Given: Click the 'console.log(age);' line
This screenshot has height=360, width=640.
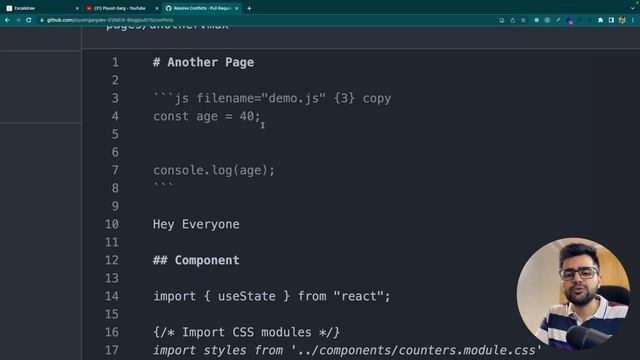Looking at the screenshot, I should pyautogui.click(x=214, y=170).
